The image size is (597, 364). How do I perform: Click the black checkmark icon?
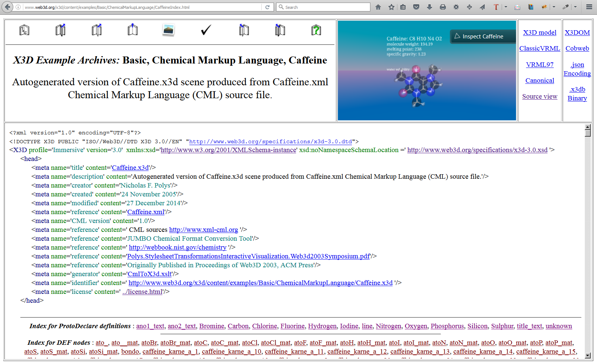pos(206,30)
